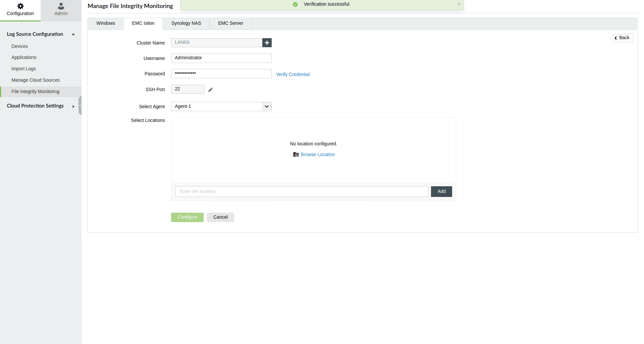Select the EMC Server tab
The height and width of the screenshot is (344, 644).
230,23
